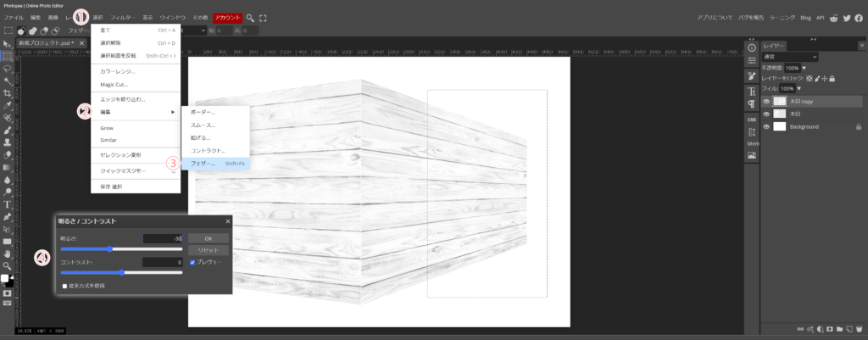This screenshot has width=868, height=340.
Task: Open the Twitter link icon
Action: point(849,17)
